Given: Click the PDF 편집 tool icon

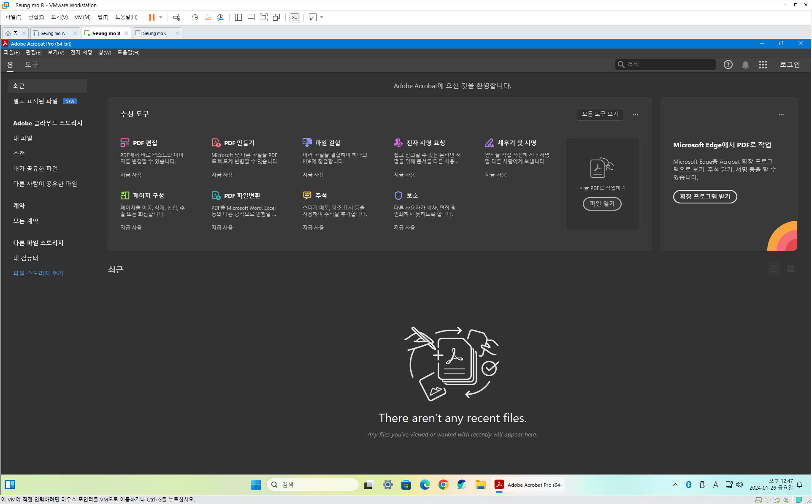Looking at the screenshot, I should point(125,143).
